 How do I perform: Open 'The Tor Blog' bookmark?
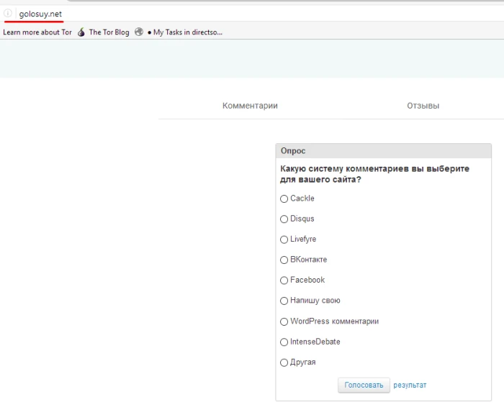(109, 32)
